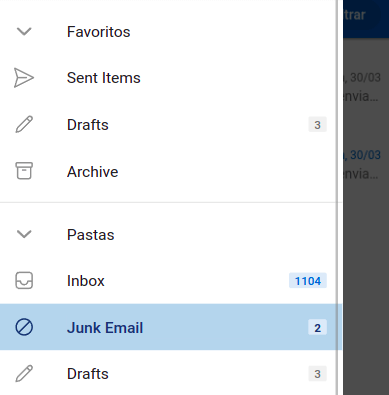Open the Archive folder
The image size is (389, 395).
pyautogui.click(x=169, y=171)
